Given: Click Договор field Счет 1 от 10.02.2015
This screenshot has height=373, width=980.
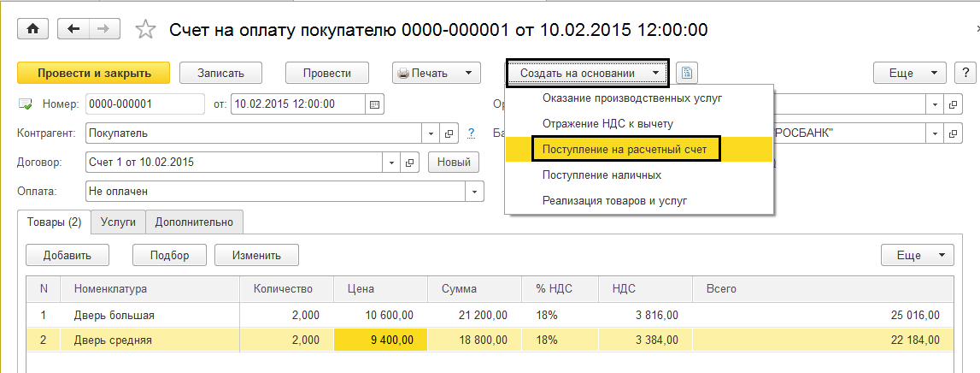Looking at the screenshot, I should coord(234,162).
